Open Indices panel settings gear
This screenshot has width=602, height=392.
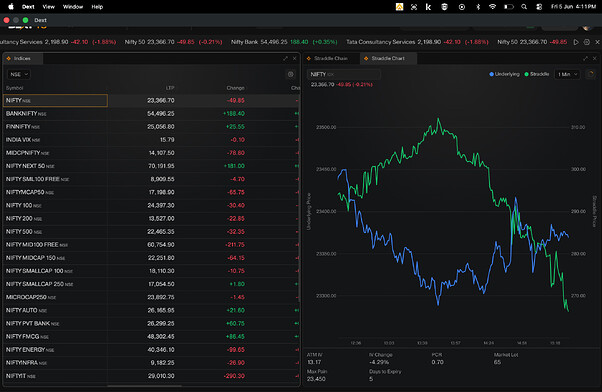[291, 74]
